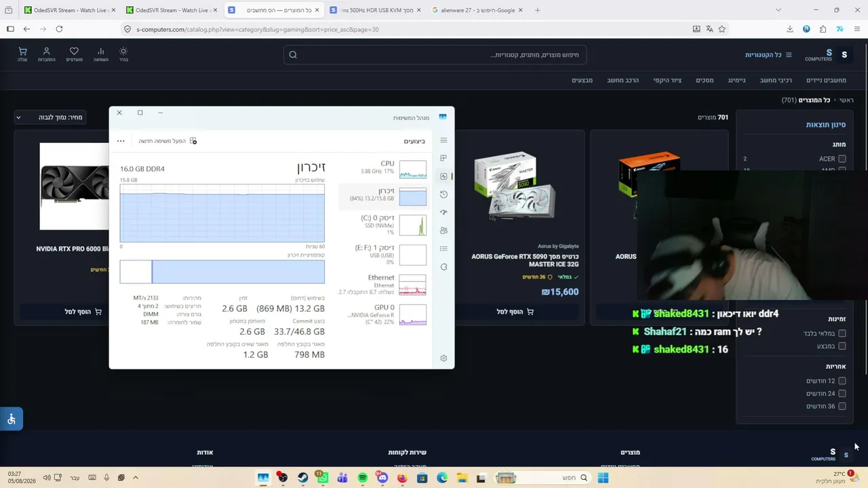Image resolution: width=868 pixels, height=488 pixels.
Task: Open Task Manager hamburger navigation menu
Action: (443, 140)
